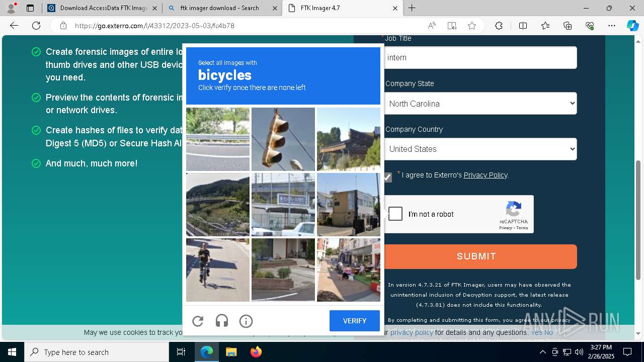Open Copilot sidebar
Image resolution: width=644 pixels, height=362 pixels.
point(632,26)
